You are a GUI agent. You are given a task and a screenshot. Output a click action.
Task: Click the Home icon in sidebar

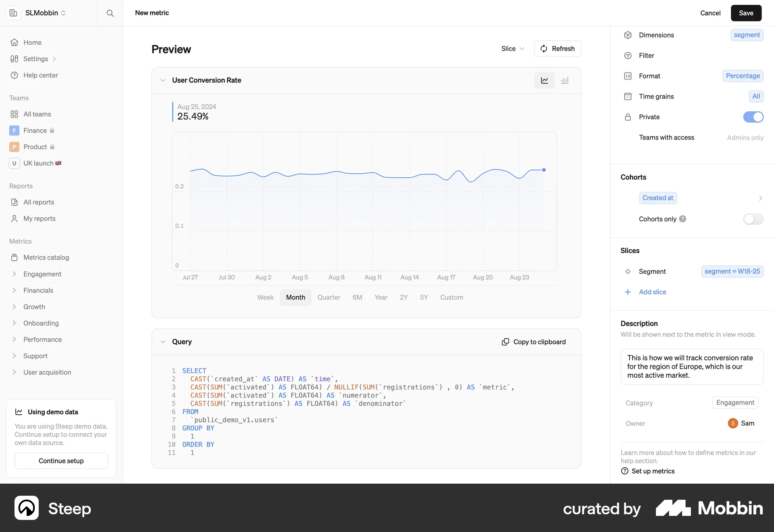pyautogui.click(x=15, y=42)
